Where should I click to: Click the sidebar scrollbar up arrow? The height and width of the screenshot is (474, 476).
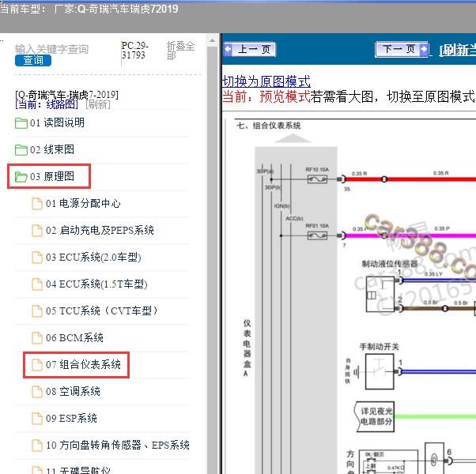(x=212, y=40)
